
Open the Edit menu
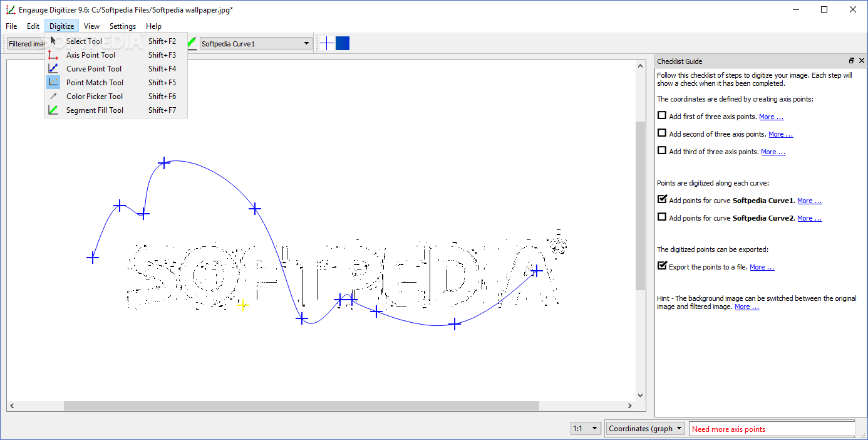(x=33, y=26)
